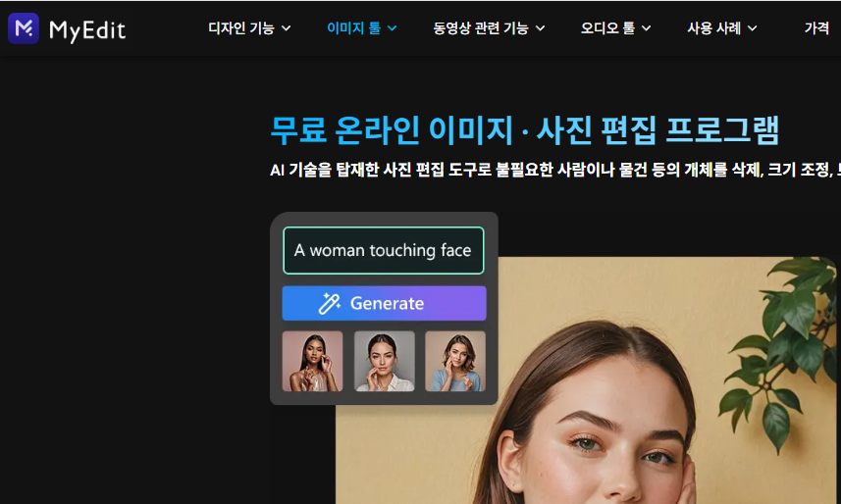Open the 이미지 툴 menu

point(354,27)
